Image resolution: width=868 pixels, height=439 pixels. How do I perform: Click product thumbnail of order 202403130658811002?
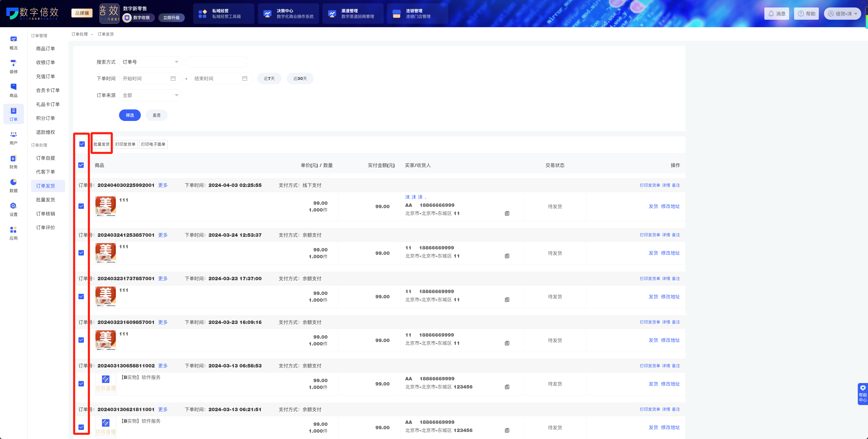pos(105,384)
